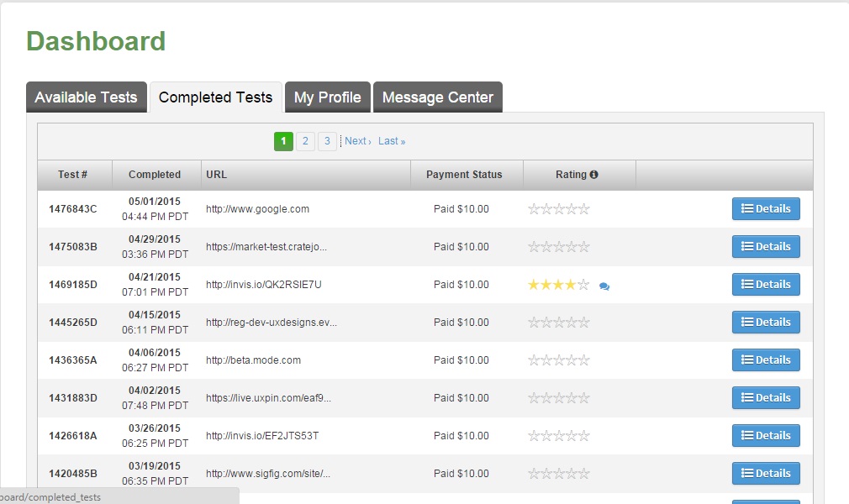Go to page 3 of results
This screenshot has height=504, width=849.
point(327,141)
